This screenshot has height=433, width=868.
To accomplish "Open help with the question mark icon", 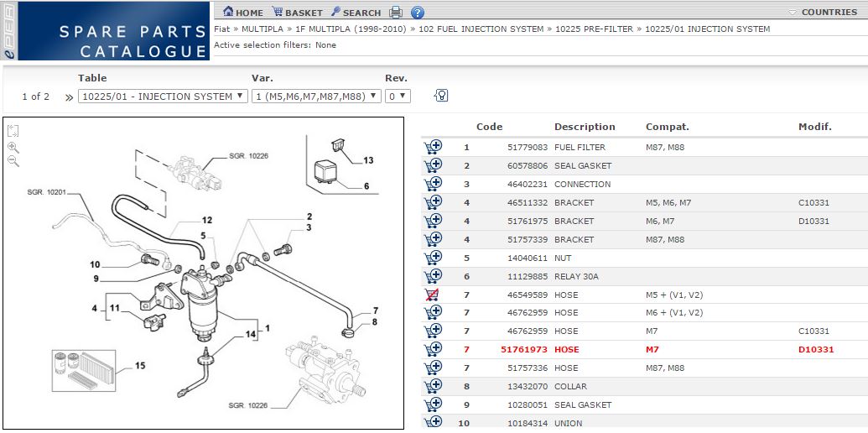I will (418, 13).
